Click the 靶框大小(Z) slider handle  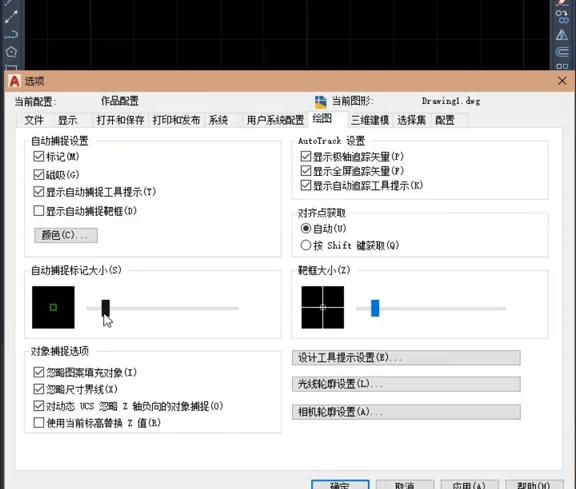point(375,308)
